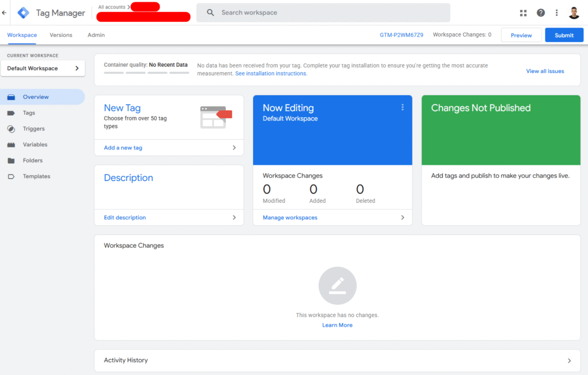Open the Admin tab

tap(95, 35)
